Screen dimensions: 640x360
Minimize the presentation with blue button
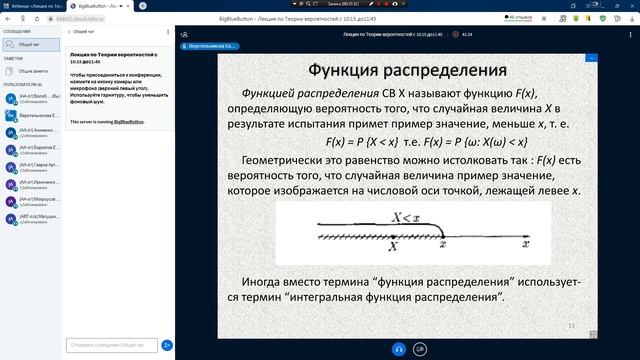591,58
